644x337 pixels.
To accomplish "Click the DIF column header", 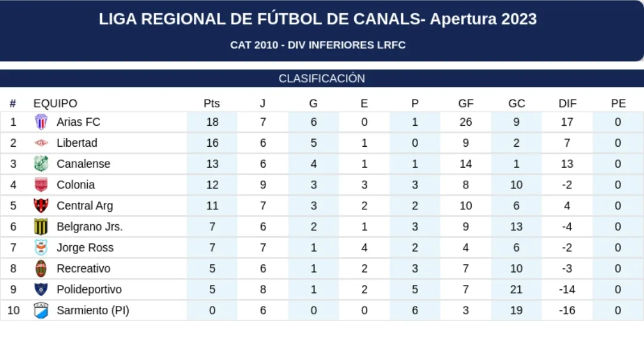I will tap(567, 103).
